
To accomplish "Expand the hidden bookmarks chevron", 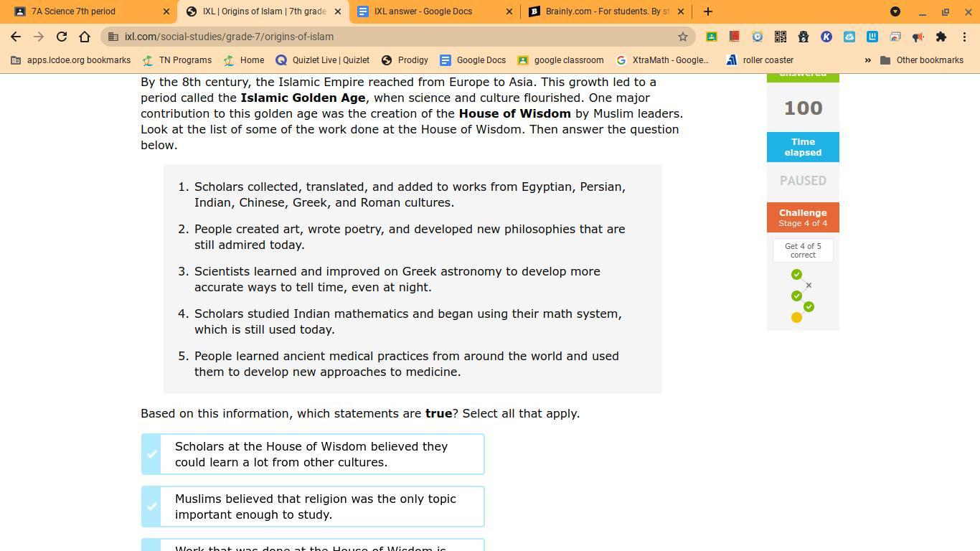I will pyautogui.click(x=867, y=60).
